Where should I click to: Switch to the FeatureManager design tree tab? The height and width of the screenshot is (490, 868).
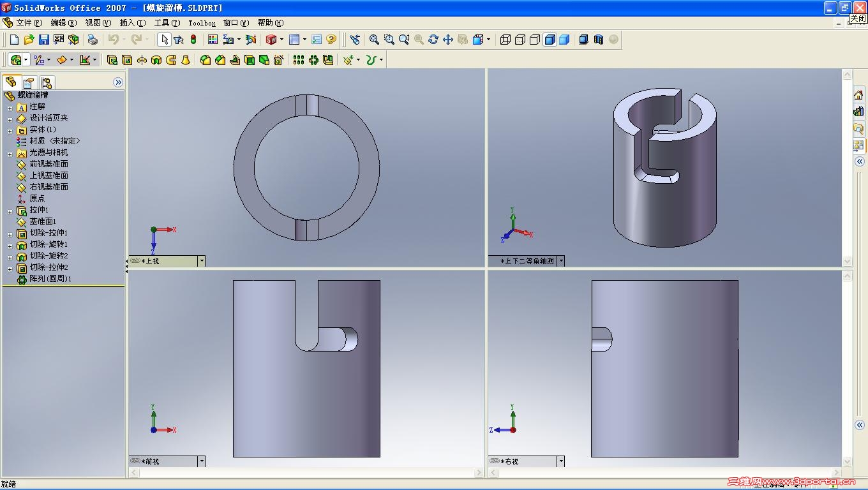pyautogui.click(x=11, y=82)
